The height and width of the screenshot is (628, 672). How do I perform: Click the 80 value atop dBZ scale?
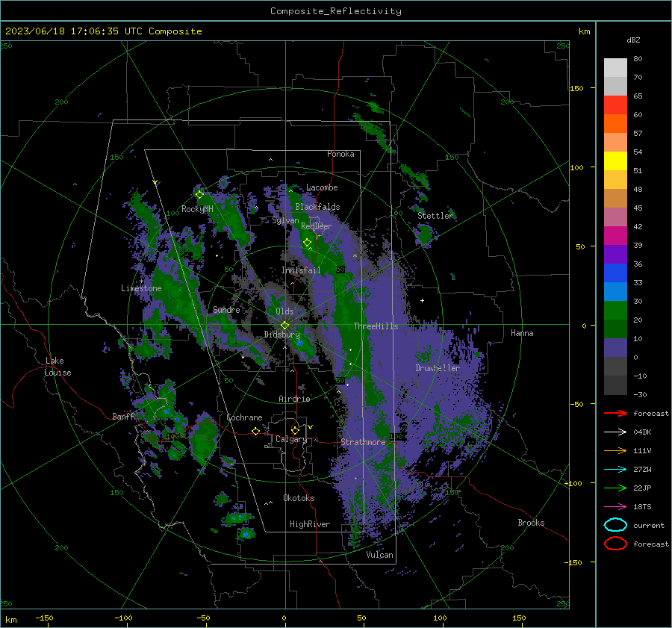[x=638, y=59]
